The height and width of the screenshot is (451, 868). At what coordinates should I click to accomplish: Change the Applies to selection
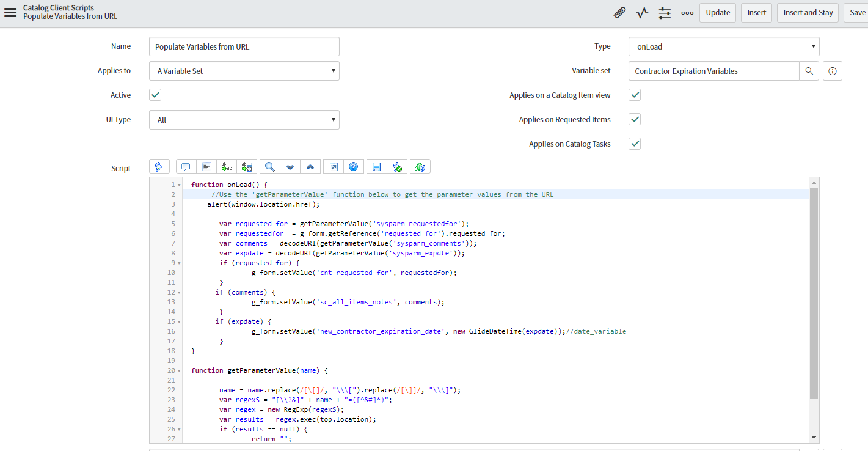click(x=244, y=71)
